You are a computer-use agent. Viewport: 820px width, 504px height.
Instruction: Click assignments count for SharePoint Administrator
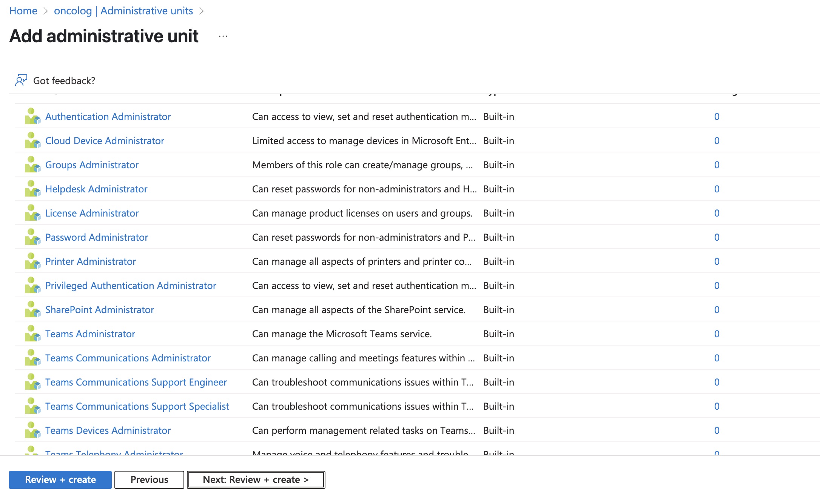(x=717, y=310)
